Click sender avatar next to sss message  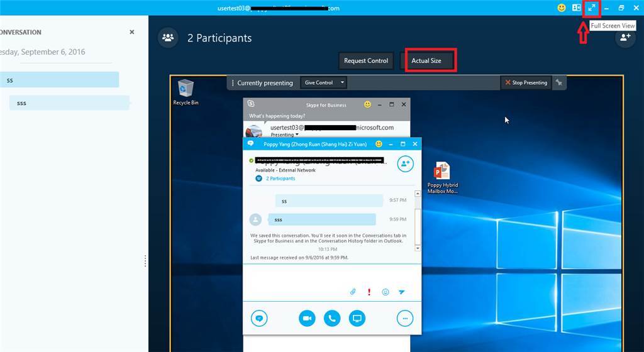point(255,219)
